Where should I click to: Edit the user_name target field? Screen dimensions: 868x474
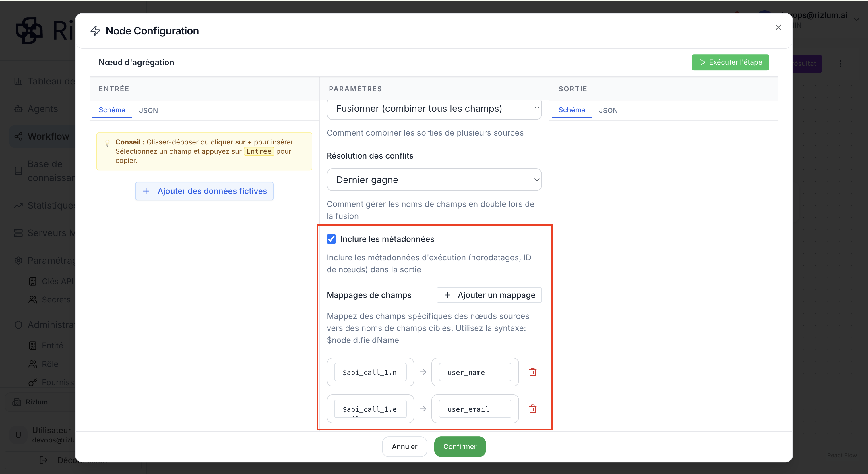475,372
